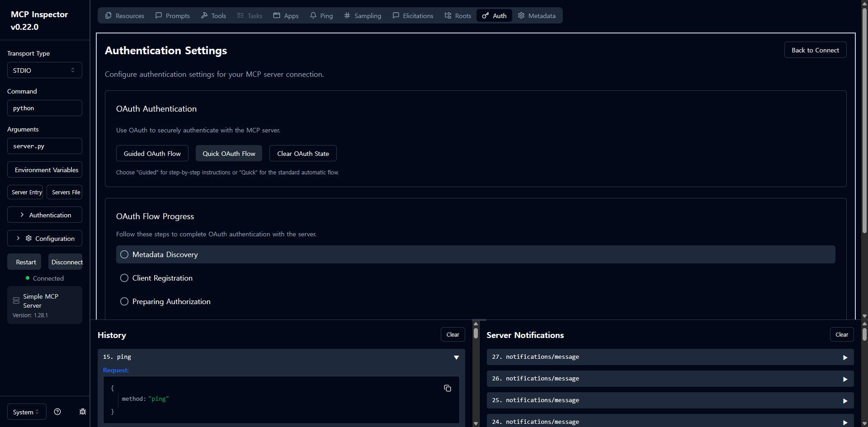This screenshot has height=427, width=868.
Task: Click the "Version: 1.28.1" text
Action: coord(30,315)
